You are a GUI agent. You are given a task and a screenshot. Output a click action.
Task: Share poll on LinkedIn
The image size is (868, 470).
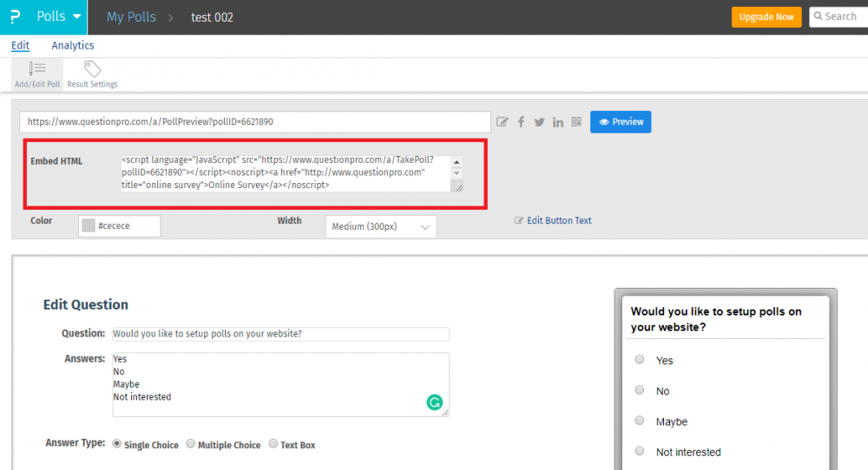pos(558,122)
